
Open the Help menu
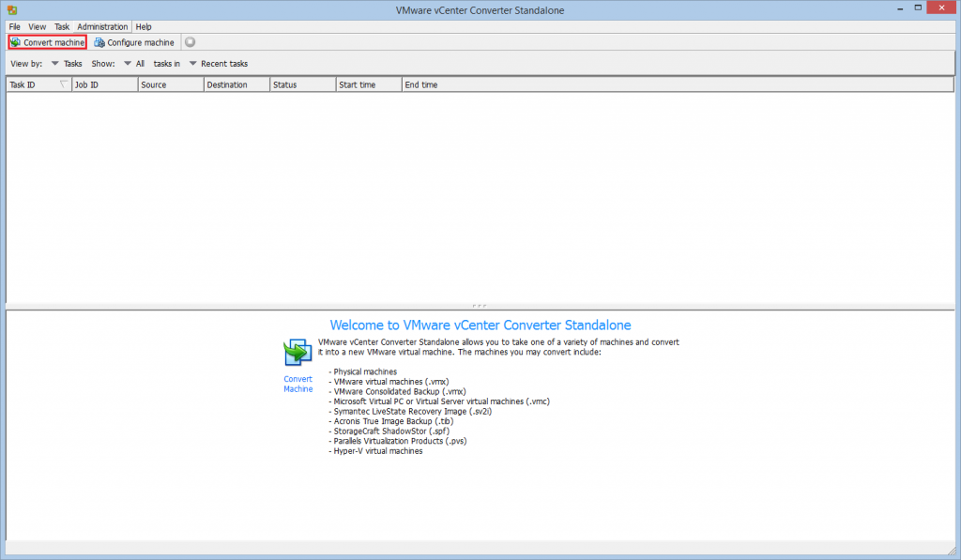[142, 26]
